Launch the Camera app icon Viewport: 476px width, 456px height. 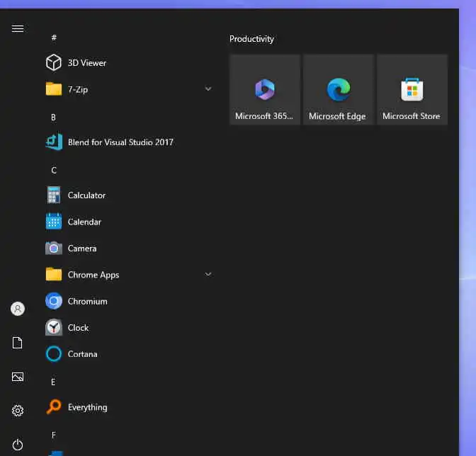click(x=54, y=248)
